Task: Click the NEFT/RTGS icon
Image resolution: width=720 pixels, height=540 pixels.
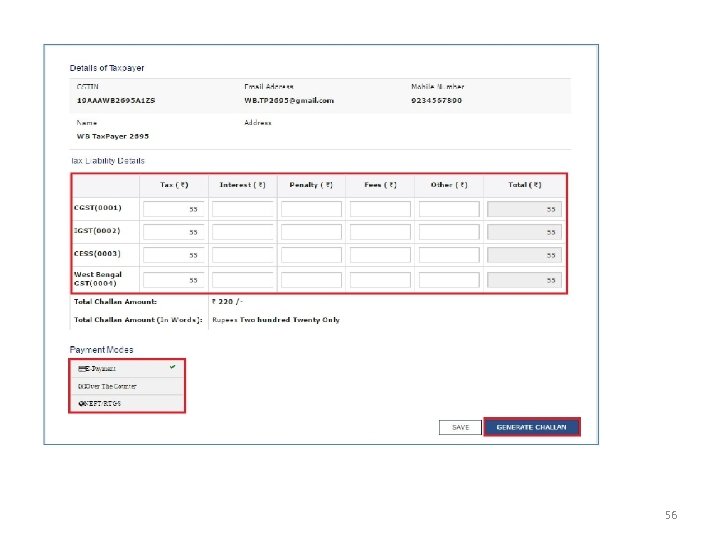Action: 81,404
